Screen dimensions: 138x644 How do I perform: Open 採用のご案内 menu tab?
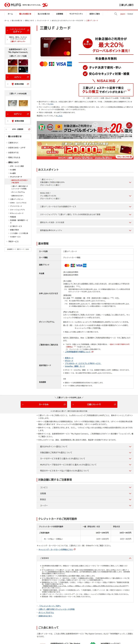tap(95, 14)
